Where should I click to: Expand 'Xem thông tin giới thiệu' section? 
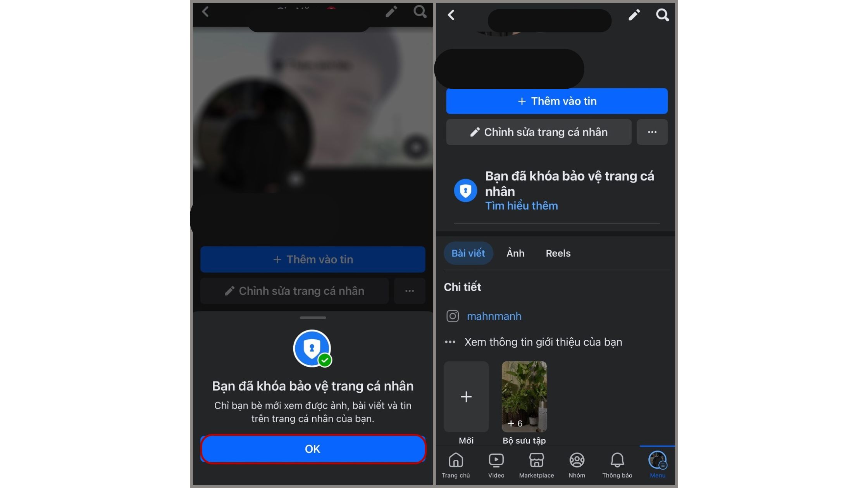542,342
